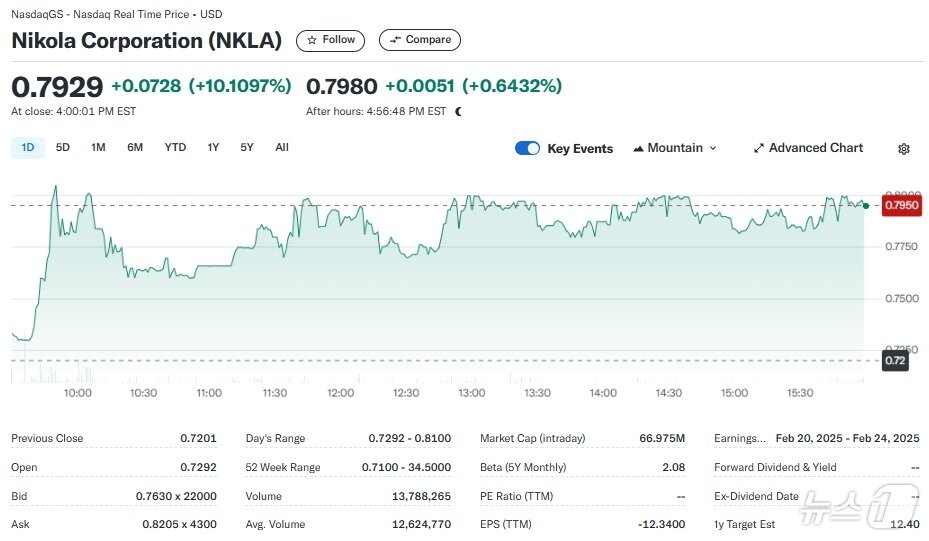Image resolution: width=929 pixels, height=541 pixels.
Task: Open chart settings gear icon
Action: (904, 149)
